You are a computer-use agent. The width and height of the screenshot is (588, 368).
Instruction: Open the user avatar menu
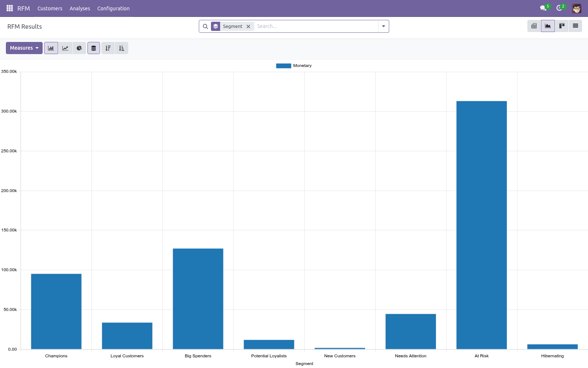pyautogui.click(x=577, y=8)
